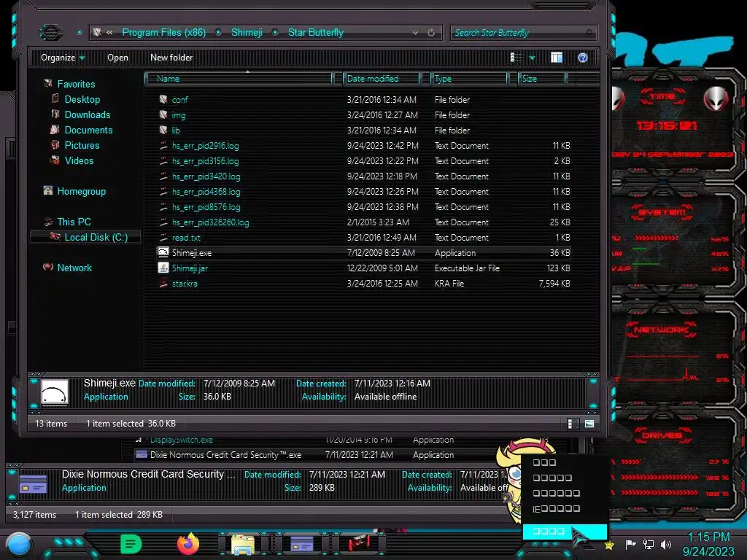
Task: Click the Search Star Butterfly field
Action: [x=523, y=32]
